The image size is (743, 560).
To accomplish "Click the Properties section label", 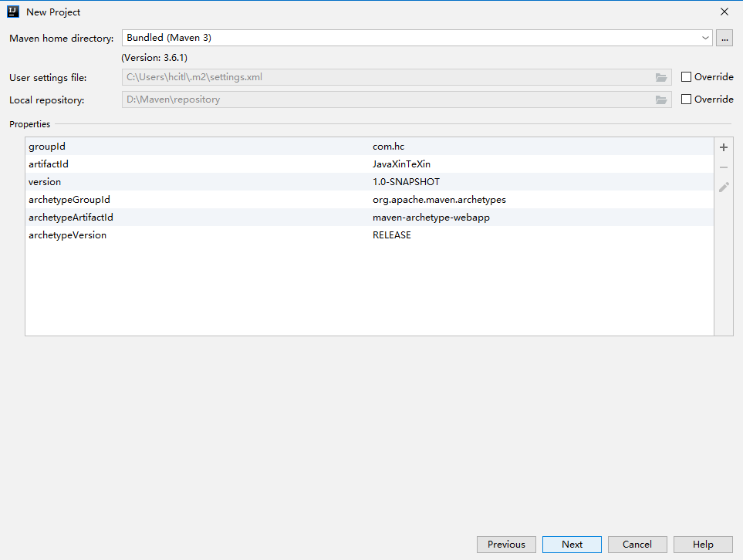I will pyautogui.click(x=30, y=124).
